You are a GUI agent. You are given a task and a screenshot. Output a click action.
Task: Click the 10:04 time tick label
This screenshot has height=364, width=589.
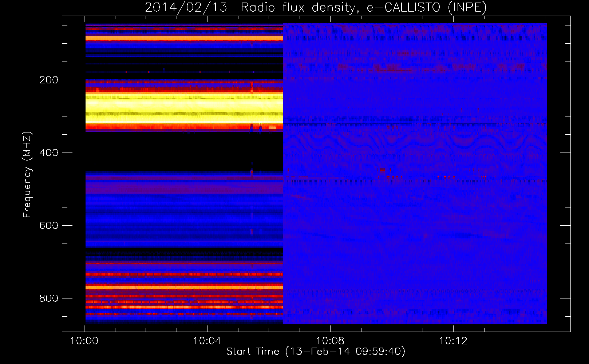(207, 341)
